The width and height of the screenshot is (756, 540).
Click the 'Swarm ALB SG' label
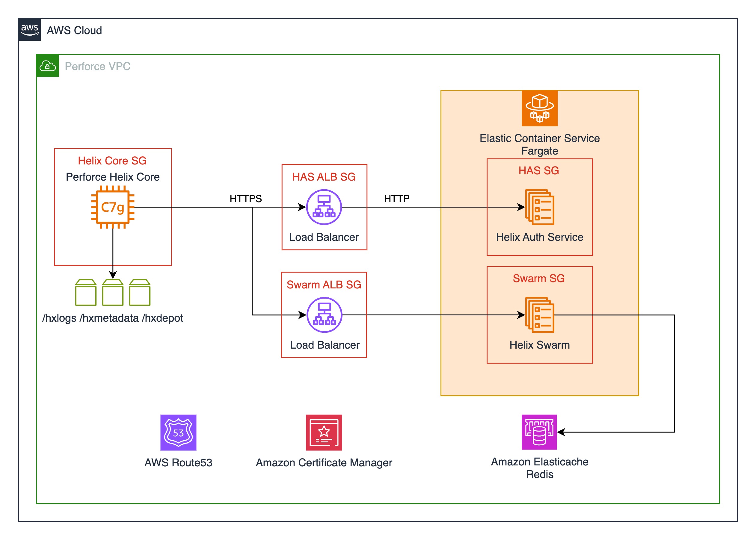tap(324, 285)
